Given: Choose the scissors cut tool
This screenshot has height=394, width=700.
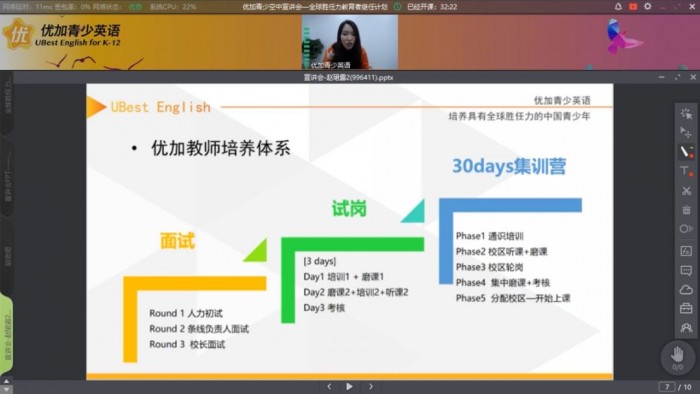Looking at the screenshot, I should click(x=686, y=191).
